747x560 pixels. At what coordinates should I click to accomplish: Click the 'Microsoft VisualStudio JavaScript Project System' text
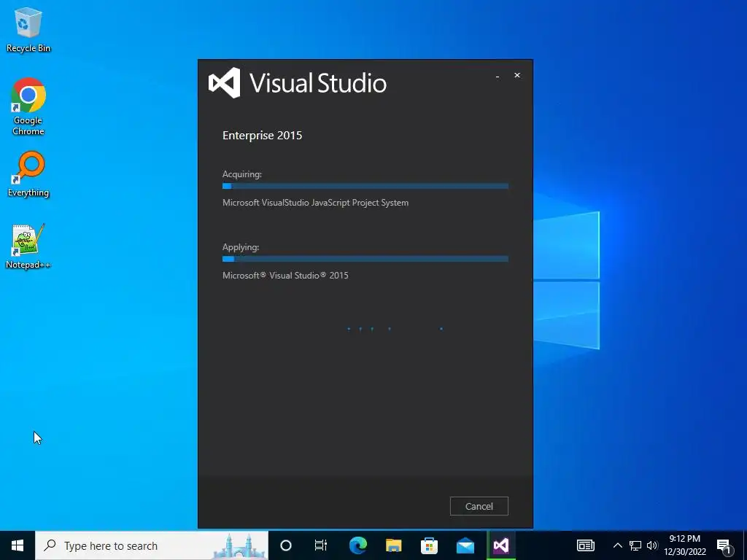pyautogui.click(x=315, y=203)
